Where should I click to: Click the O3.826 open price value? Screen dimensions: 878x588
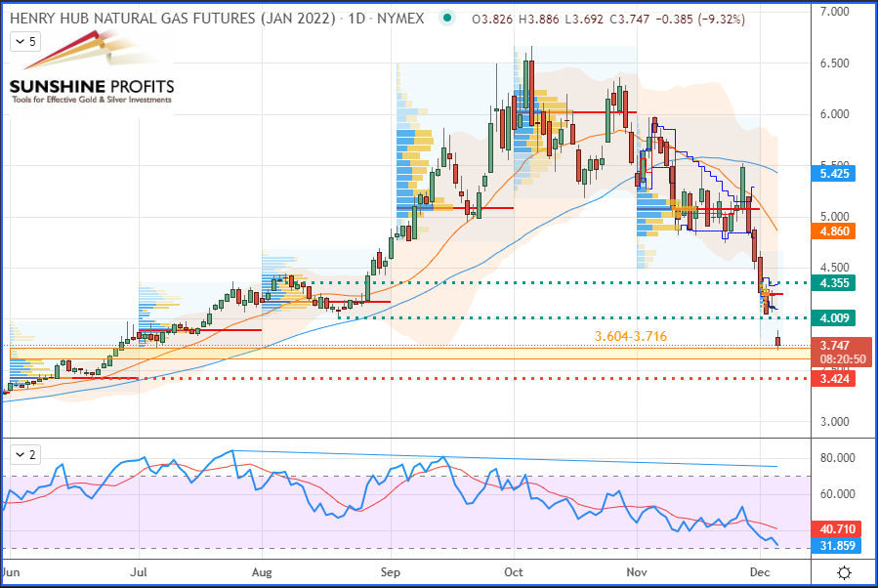(492, 20)
